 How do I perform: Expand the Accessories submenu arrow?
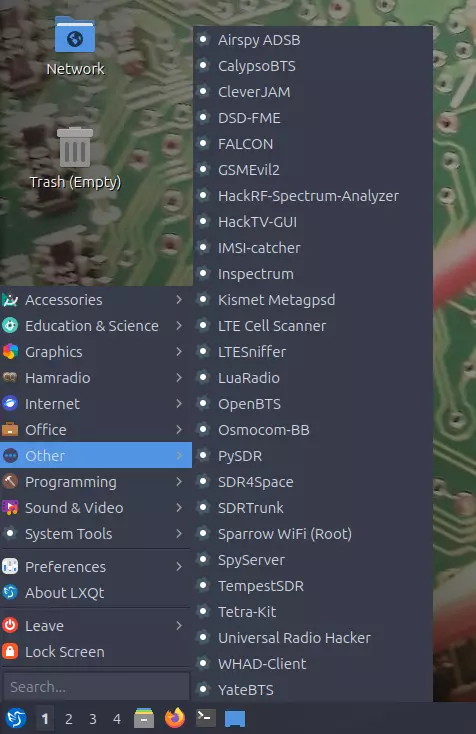[x=179, y=300]
